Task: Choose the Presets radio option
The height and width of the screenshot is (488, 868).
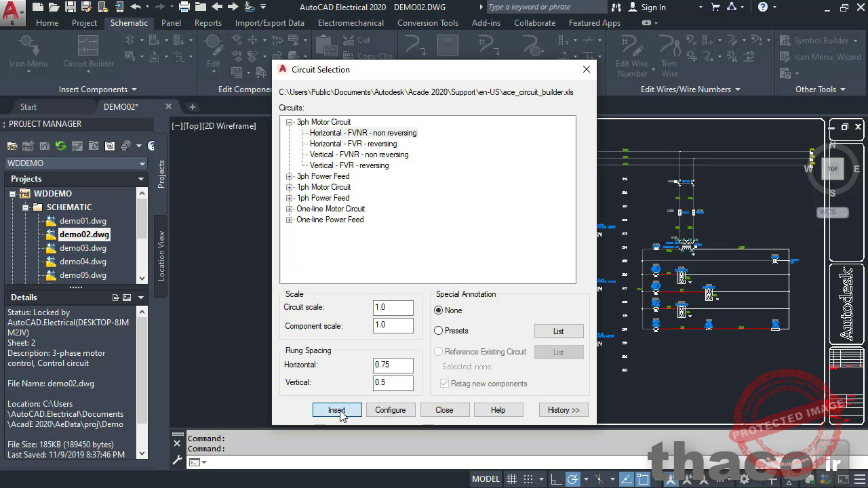Action: pos(438,331)
